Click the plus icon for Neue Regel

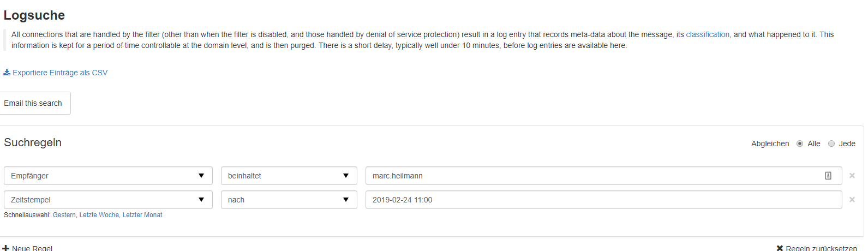tap(6, 248)
